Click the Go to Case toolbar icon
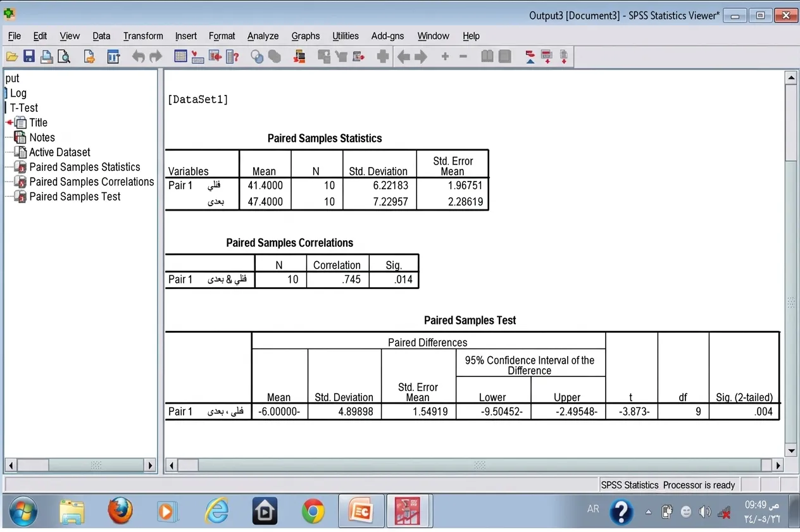 (x=197, y=57)
